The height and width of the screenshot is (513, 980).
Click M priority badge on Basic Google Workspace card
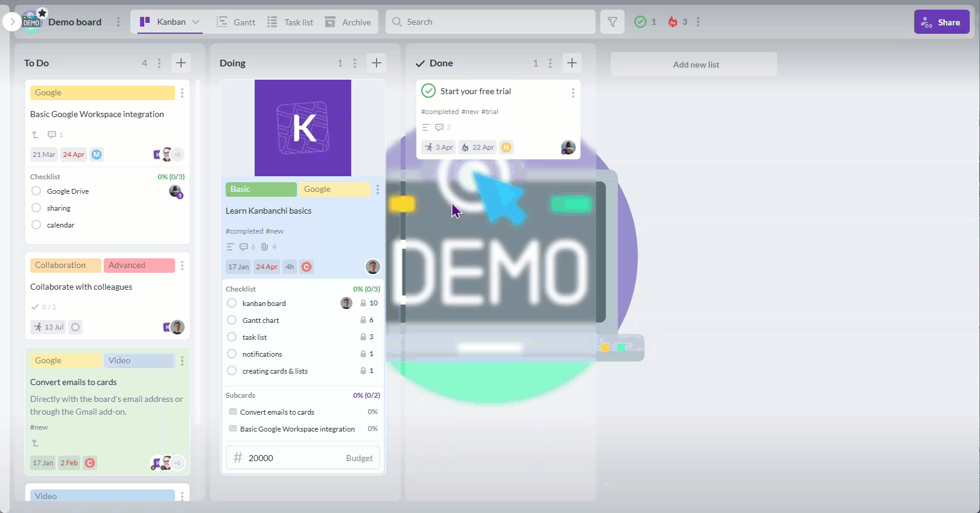click(x=97, y=155)
